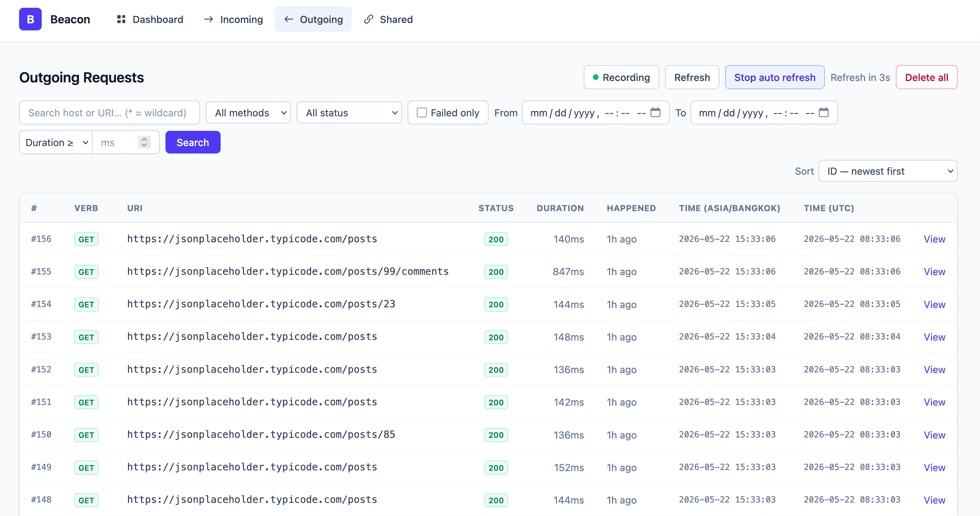Viewport: 980px width, 516px height.
Task: Click the Shared link chain icon
Action: tap(368, 19)
